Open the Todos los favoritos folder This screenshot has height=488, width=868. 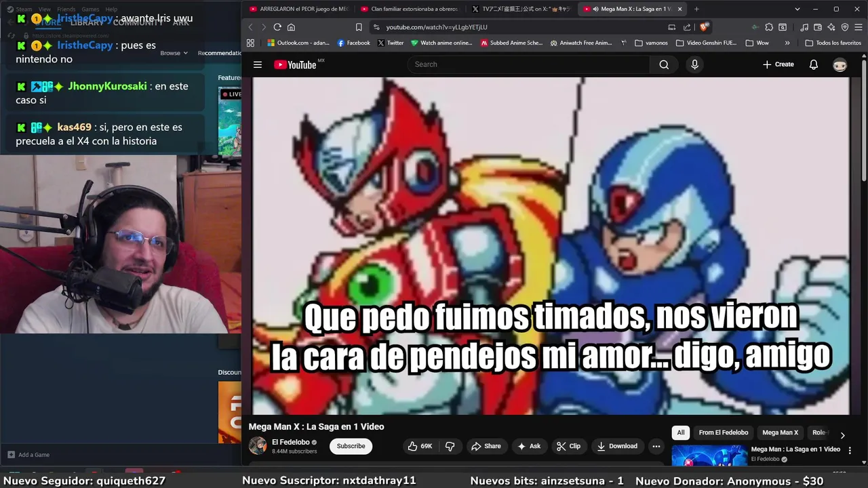pyautogui.click(x=833, y=43)
